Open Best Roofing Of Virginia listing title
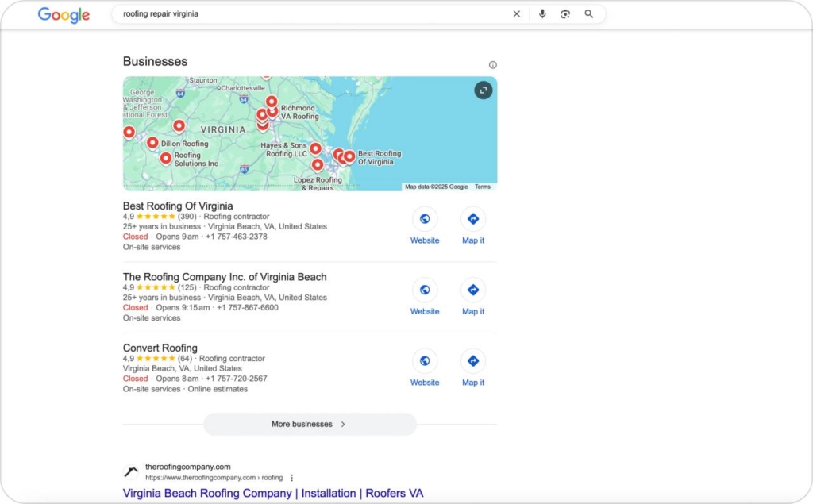 click(x=178, y=206)
